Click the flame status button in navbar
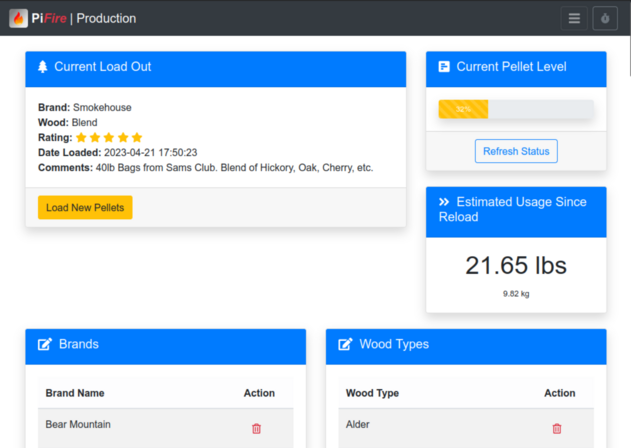631x448 pixels. pyautogui.click(x=605, y=18)
